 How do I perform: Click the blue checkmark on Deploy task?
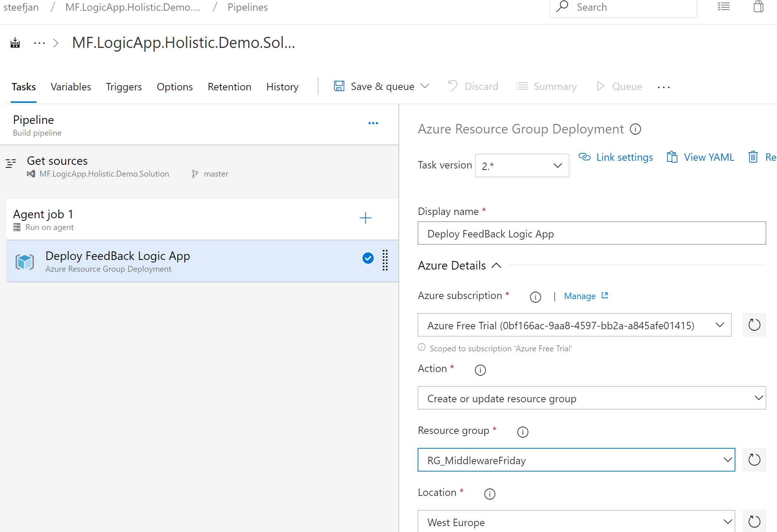tap(368, 258)
